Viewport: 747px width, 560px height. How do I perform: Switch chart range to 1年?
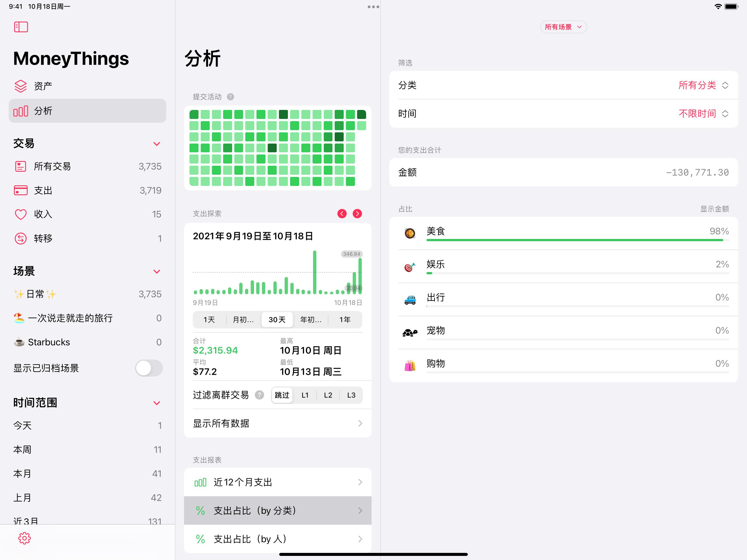(345, 320)
